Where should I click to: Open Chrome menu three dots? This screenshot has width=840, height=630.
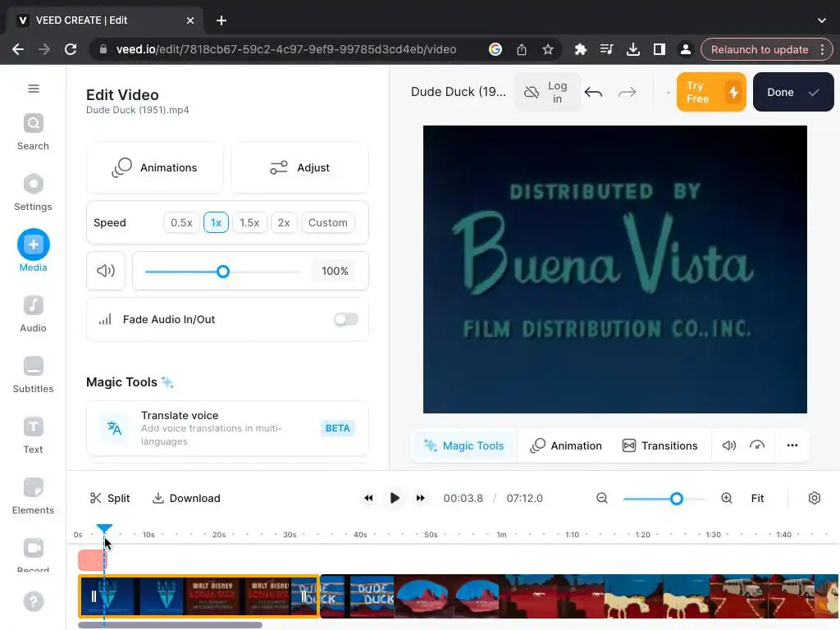822,49
